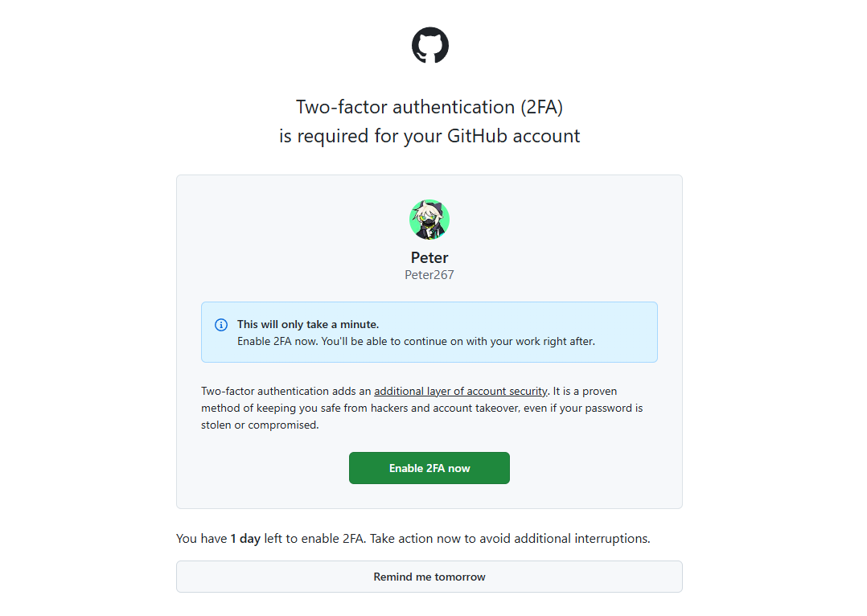The height and width of the screenshot is (616, 867).
Task: Click the white page background area
Action: [80, 322]
